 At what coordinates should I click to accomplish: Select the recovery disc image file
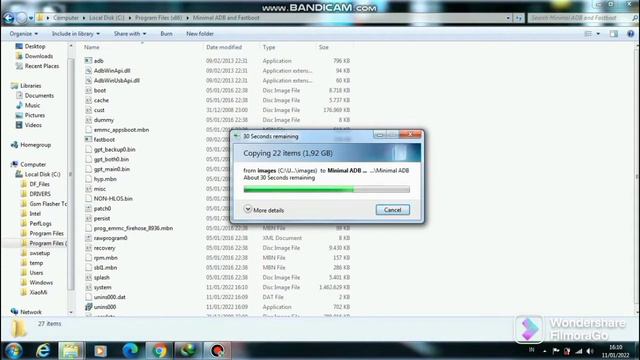tap(104, 248)
